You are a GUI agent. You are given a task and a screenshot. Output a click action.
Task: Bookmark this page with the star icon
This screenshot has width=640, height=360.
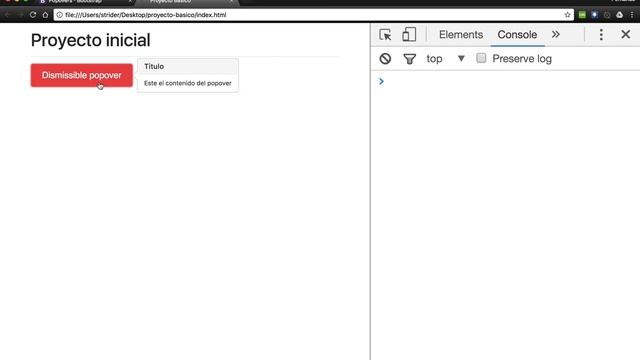point(567,15)
